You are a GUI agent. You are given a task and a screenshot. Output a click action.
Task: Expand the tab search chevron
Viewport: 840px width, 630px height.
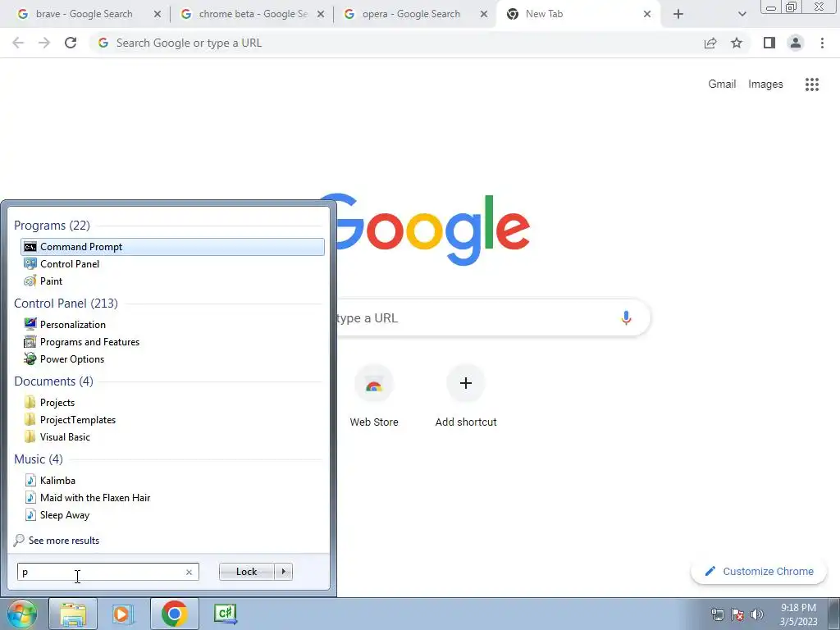tap(742, 15)
